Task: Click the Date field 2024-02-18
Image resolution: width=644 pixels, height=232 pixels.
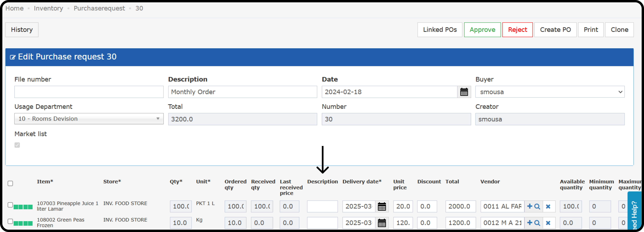Action: click(390, 92)
